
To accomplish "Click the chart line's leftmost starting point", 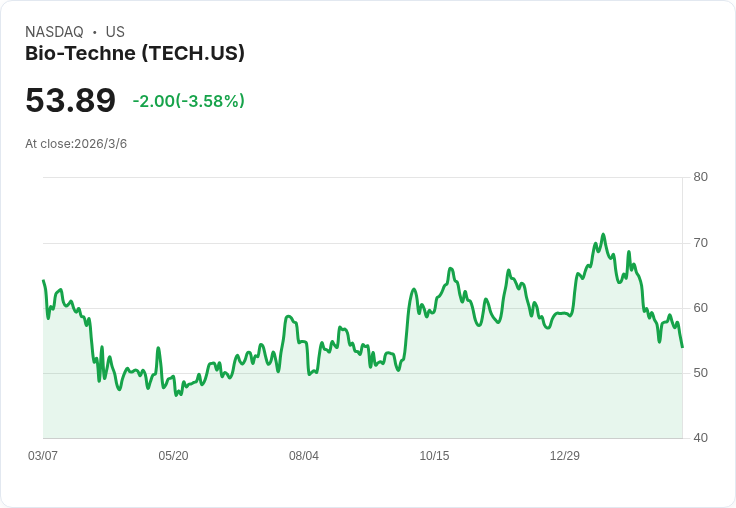I will coord(44,281).
